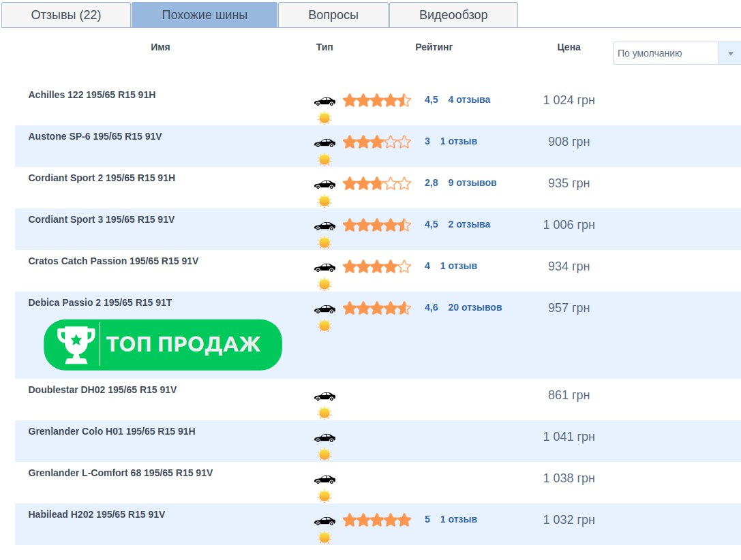Click the Имя column header
This screenshot has height=560, width=741.
tap(160, 47)
